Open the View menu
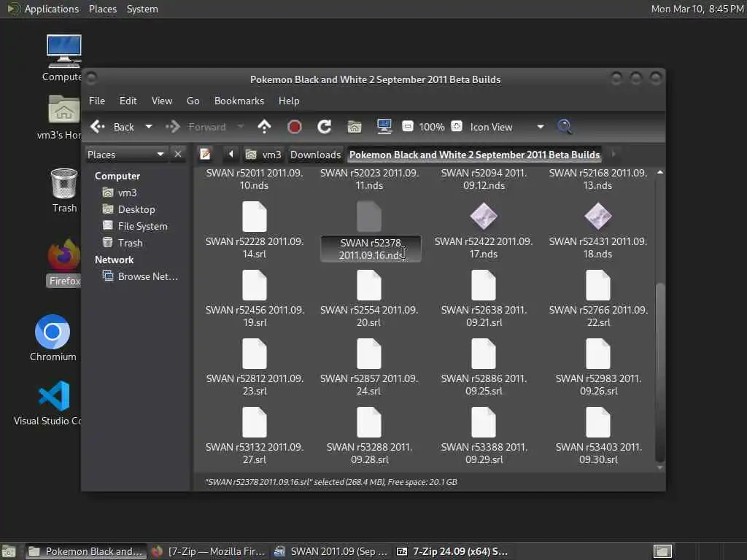 coord(162,101)
